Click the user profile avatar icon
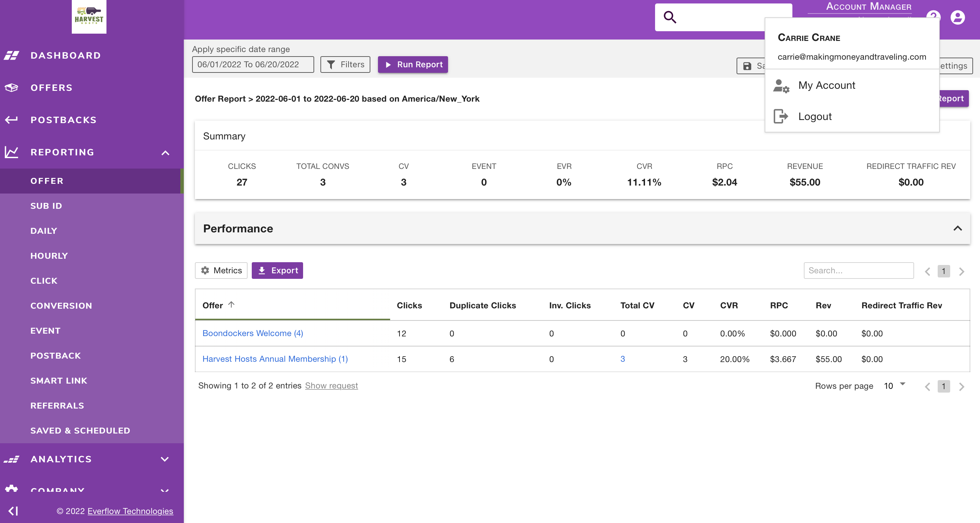 click(x=957, y=17)
